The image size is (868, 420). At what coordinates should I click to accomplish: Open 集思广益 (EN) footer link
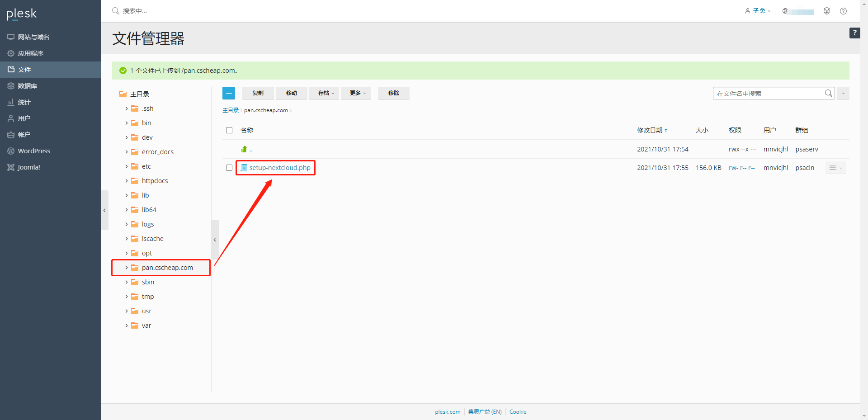point(485,412)
